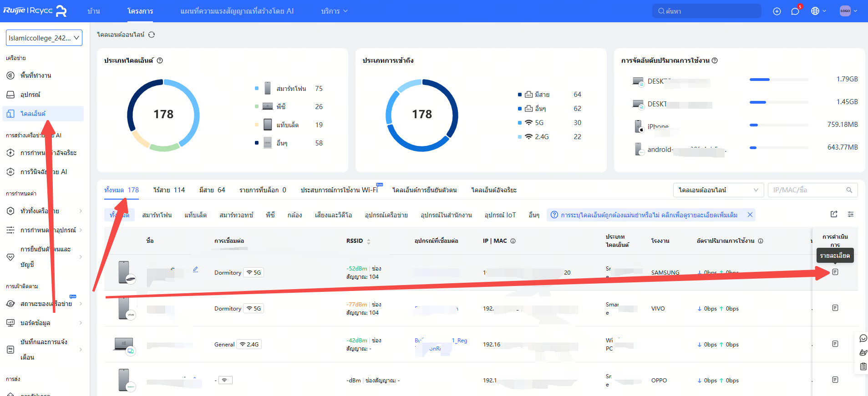The height and width of the screenshot is (396, 868).
Task: Open the online clients filter dropdown
Action: [718, 190]
